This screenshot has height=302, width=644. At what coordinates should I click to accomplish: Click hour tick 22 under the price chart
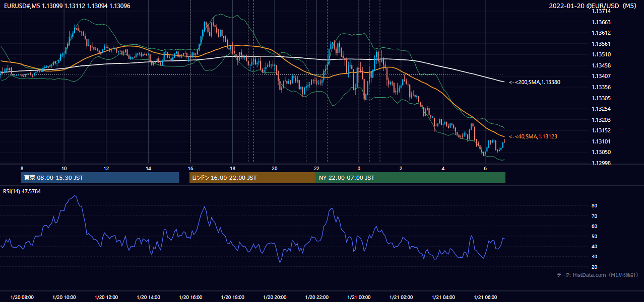click(316, 168)
